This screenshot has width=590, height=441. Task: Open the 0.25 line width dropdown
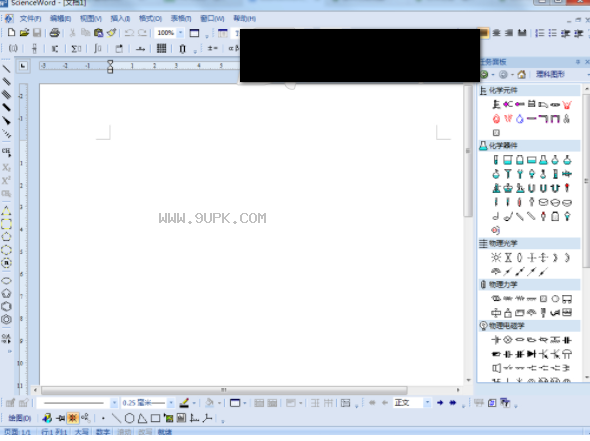[x=171, y=403]
